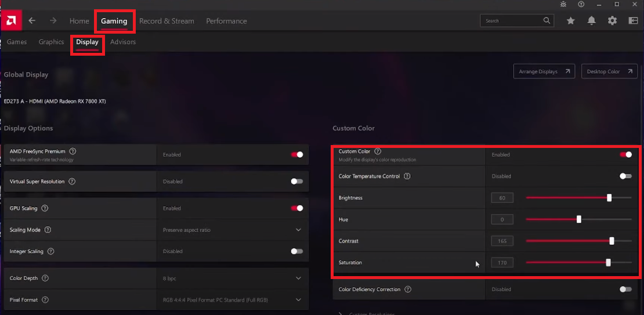Image resolution: width=644 pixels, height=315 pixels.
Task: Open the Scaling Mode dropdown
Action: tap(298, 230)
